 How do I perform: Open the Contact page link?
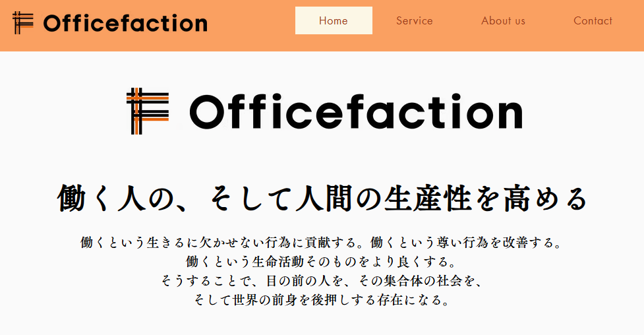593,20
